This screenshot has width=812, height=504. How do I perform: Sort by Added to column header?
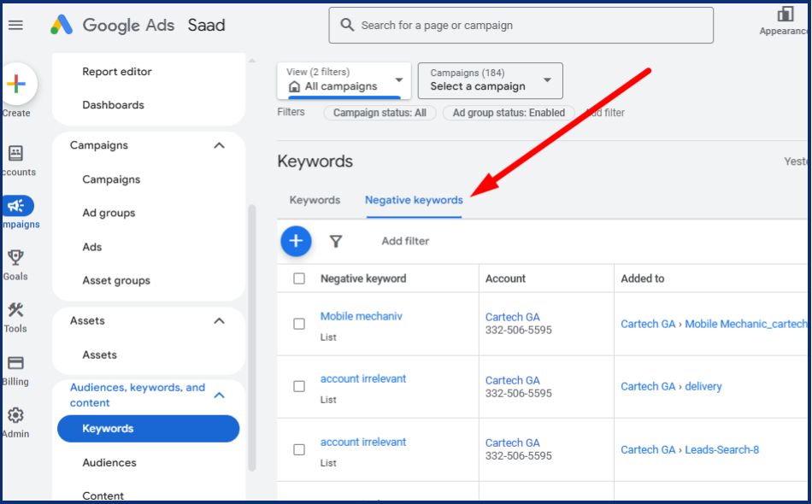coord(643,278)
